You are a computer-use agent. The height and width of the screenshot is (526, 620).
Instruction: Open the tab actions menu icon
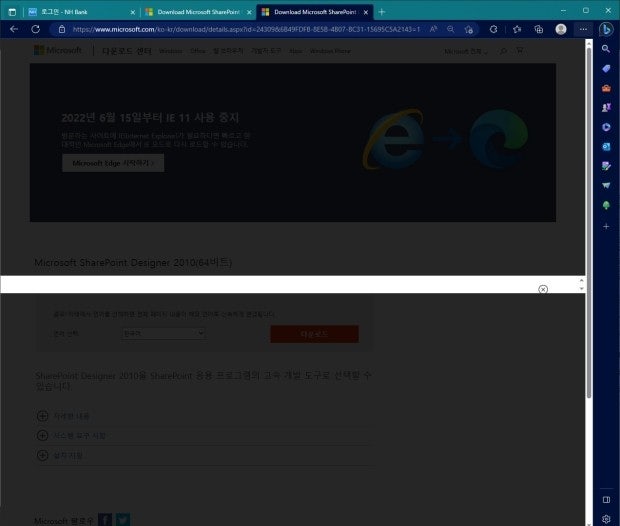(x=12, y=12)
